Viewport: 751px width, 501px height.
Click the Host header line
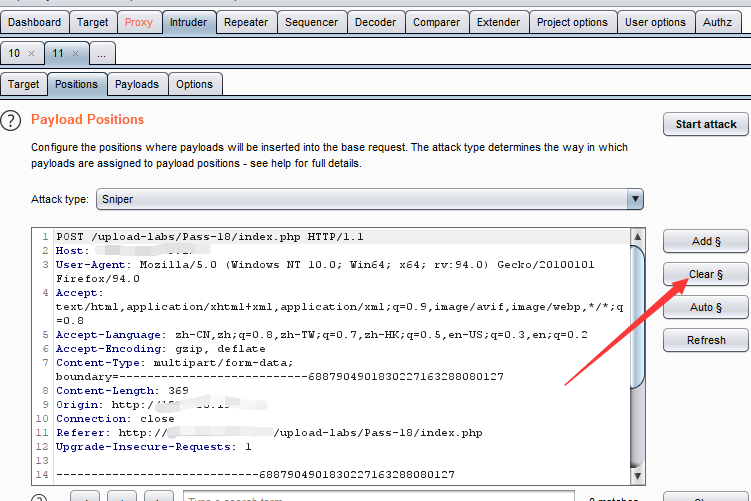(133, 250)
